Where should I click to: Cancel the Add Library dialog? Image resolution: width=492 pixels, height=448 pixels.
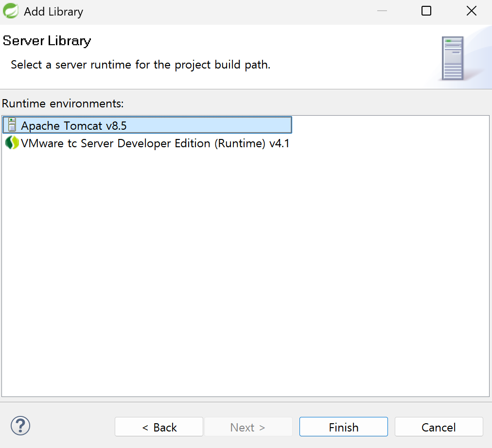coord(439,427)
